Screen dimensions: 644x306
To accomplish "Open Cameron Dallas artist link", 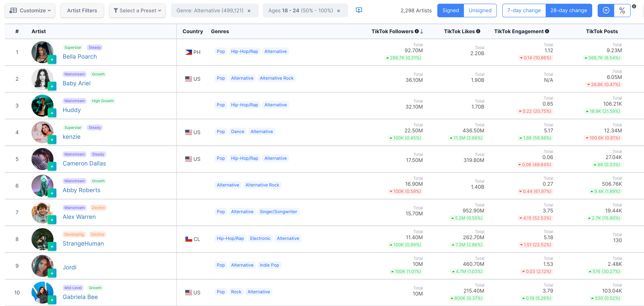I will click(x=84, y=163).
